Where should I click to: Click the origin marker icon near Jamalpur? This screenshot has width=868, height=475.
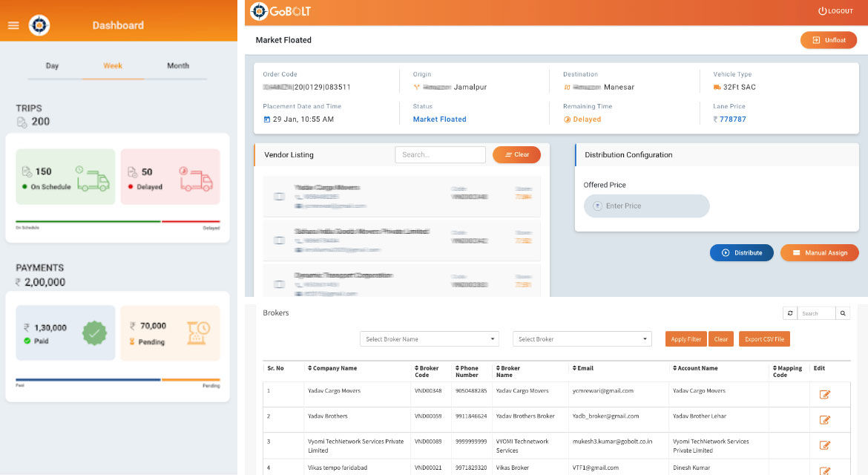point(416,87)
